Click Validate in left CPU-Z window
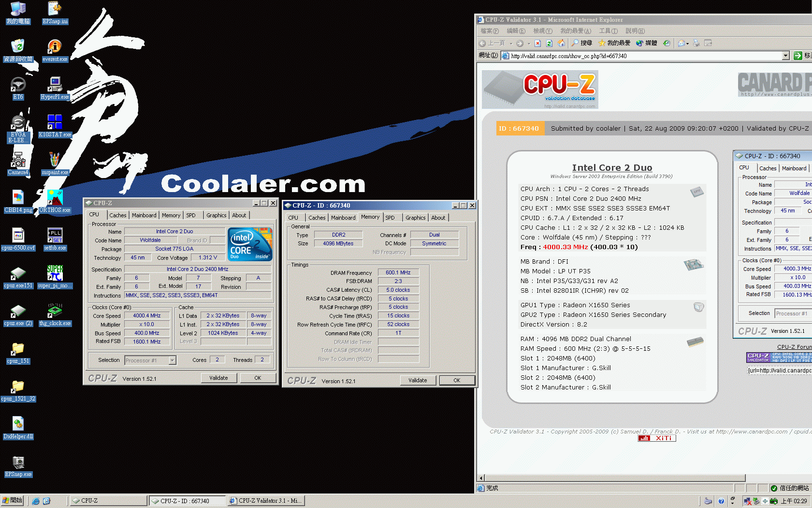 coord(218,378)
